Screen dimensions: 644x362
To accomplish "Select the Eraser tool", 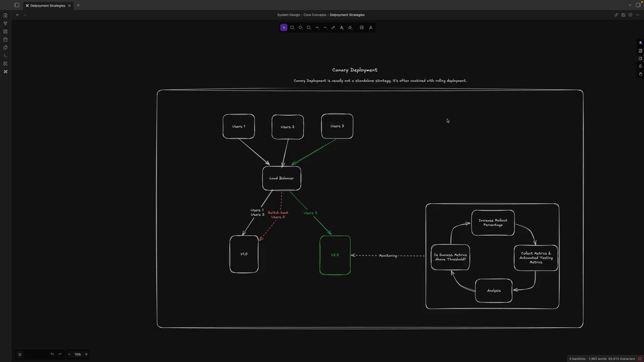I will tap(350, 28).
